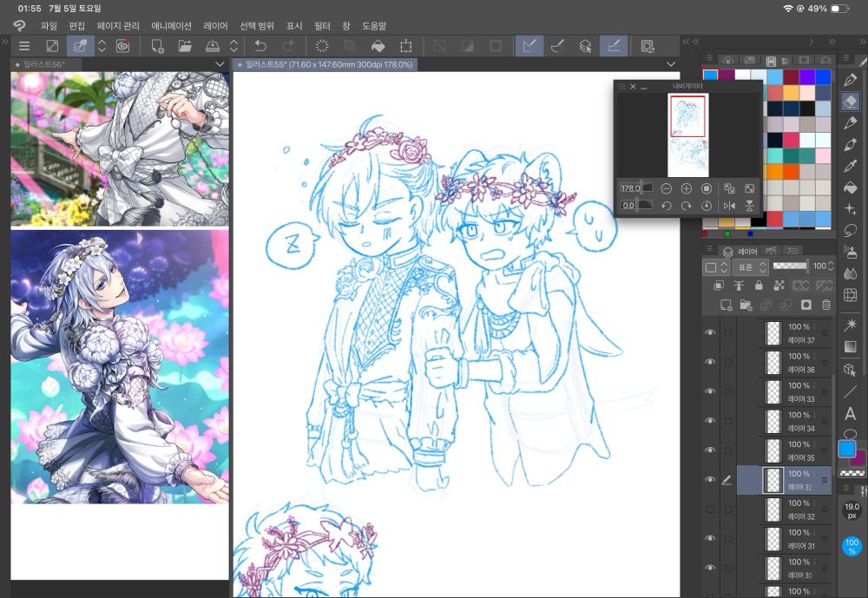Viewport: 868px width, 598px height.
Task: Hide layer 37 with its eye icon
Action: (710, 332)
